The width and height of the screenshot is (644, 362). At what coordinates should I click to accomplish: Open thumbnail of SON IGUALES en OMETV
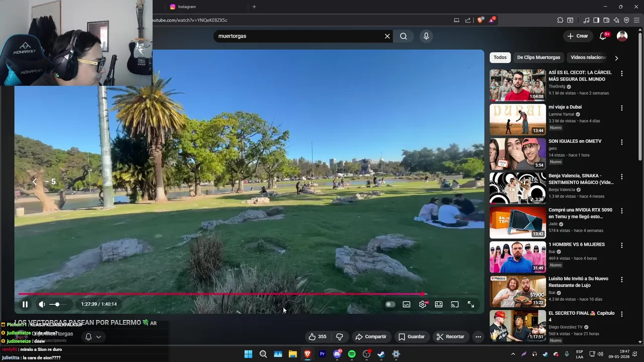click(518, 154)
